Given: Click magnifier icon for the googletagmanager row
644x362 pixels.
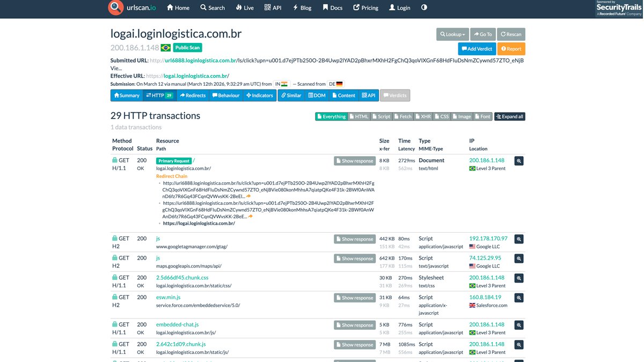Looking at the screenshot, I should tap(518, 239).
